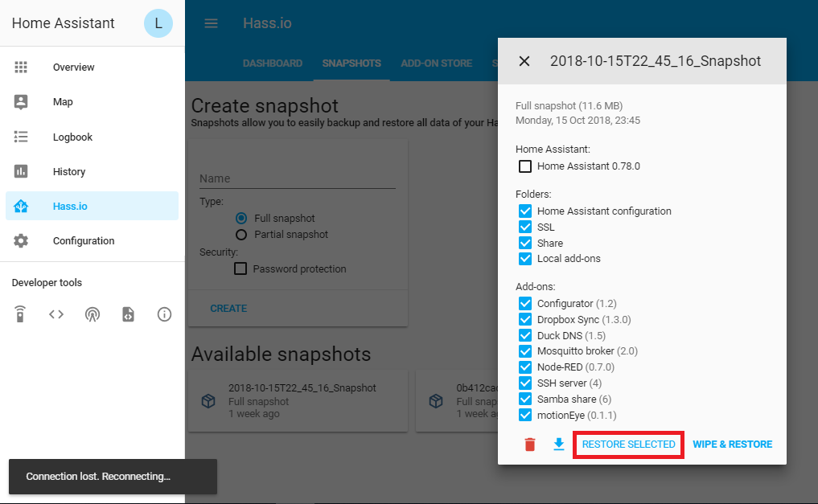Open the hamburger menu next to Hass.io

211,23
